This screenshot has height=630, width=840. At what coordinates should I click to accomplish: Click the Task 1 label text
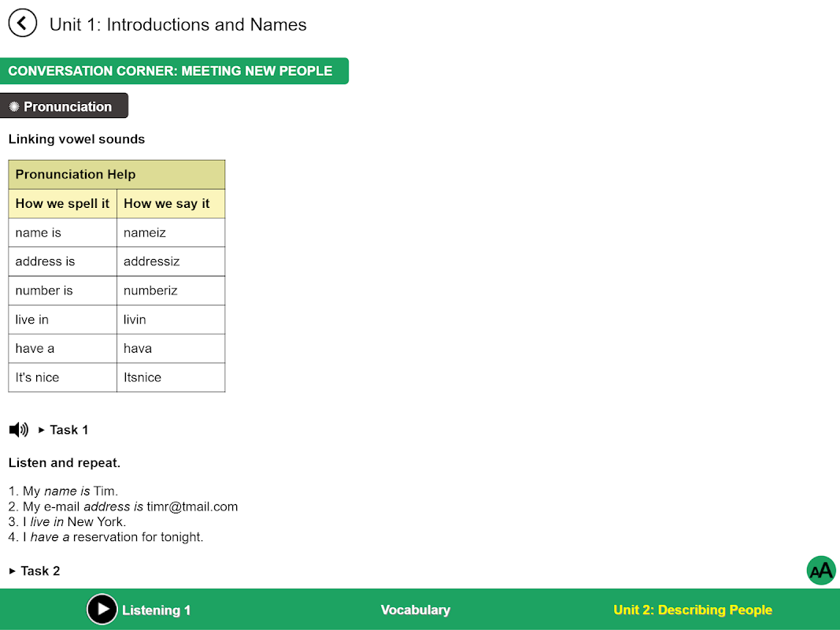click(x=69, y=430)
